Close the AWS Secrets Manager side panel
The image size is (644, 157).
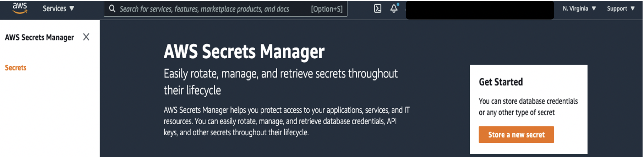86,37
